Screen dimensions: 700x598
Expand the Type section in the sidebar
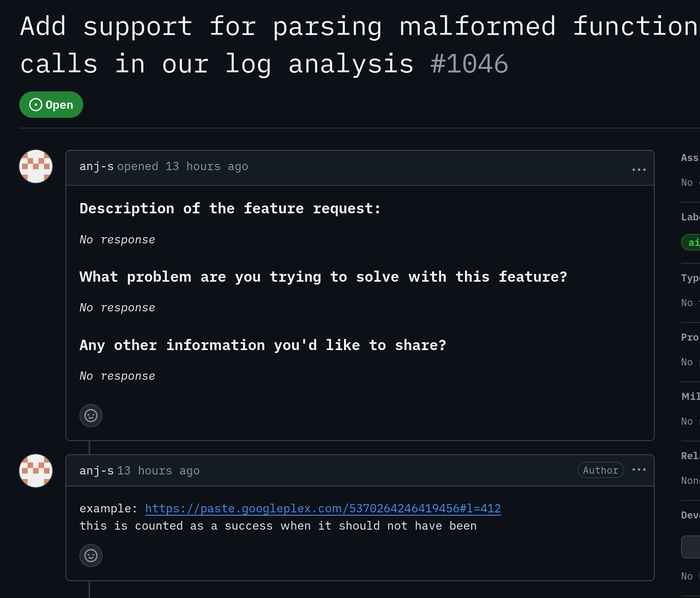pyautogui.click(x=691, y=278)
